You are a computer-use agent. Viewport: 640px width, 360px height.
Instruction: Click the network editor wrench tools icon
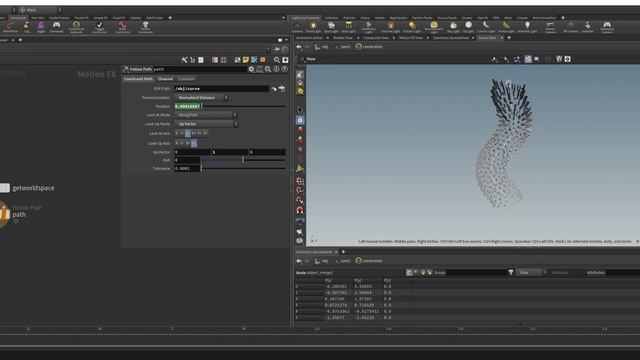[184, 60]
